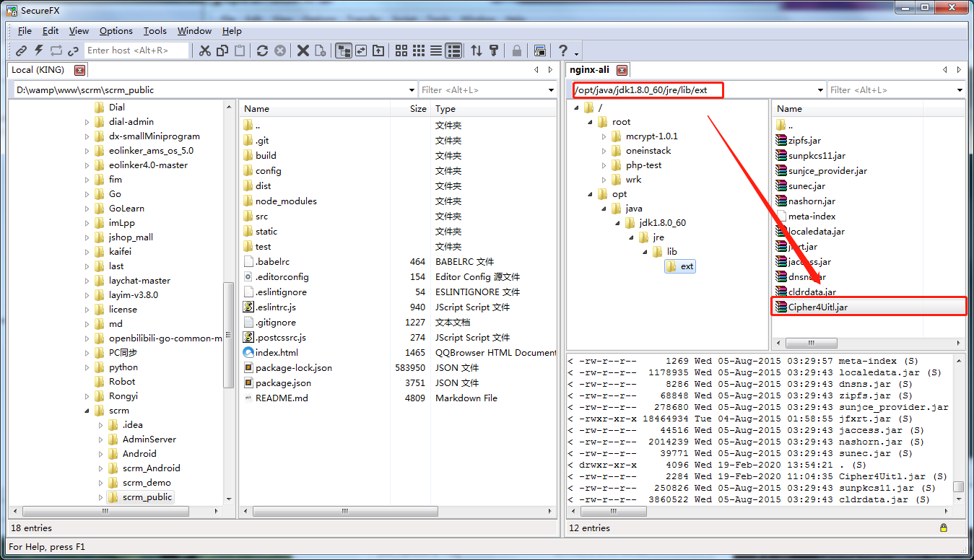Click the Delete X icon
Viewport: 974px width, 560px height.
(303, 51)
